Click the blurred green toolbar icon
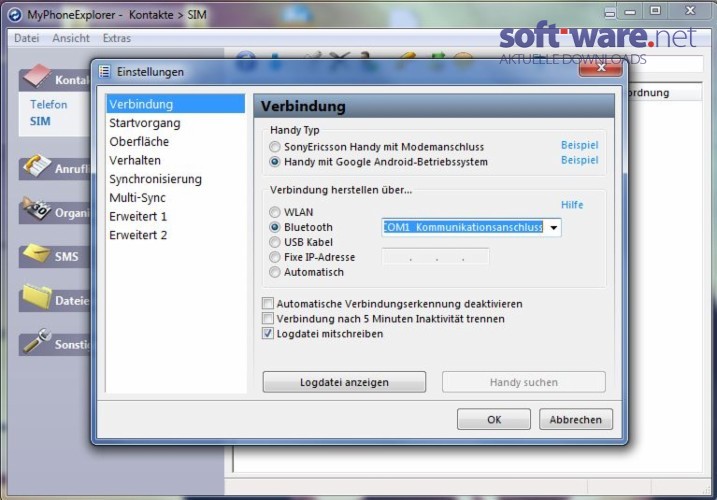 pyautogui.click(x=437, y=61)
